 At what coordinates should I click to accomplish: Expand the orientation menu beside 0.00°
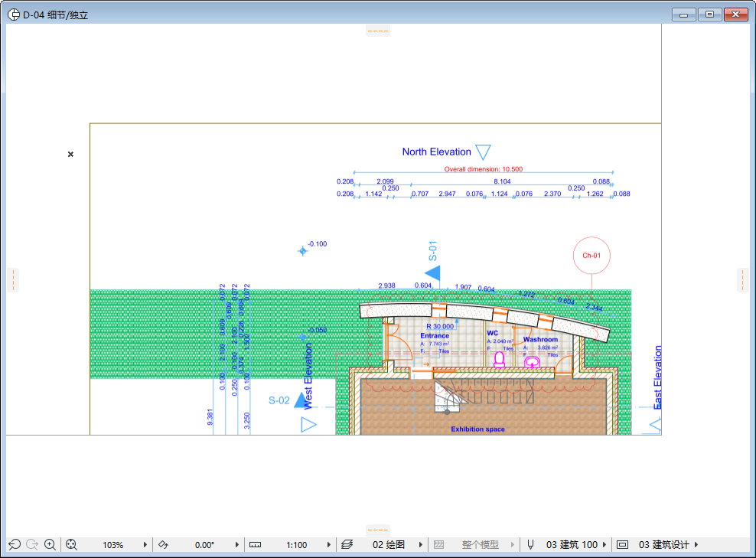(x=236, y=544)
